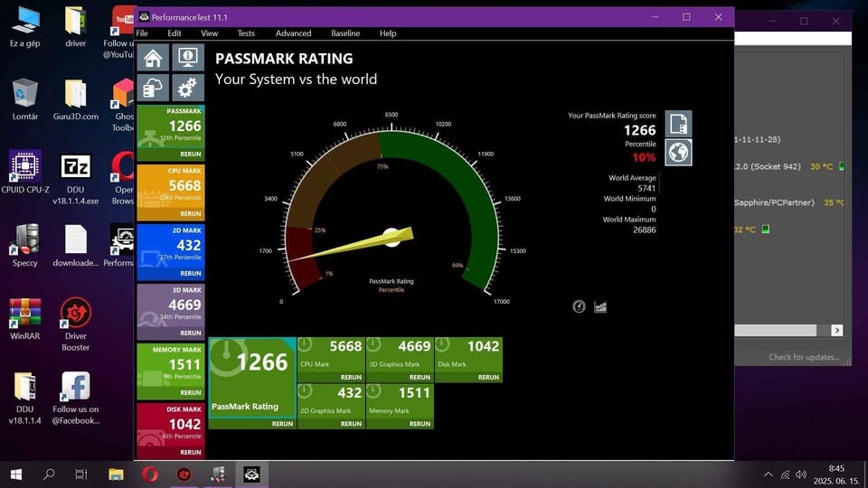Open the downloaded file on desktop
The height and width of the screenshot is (488, 868).
pos(75,246)
